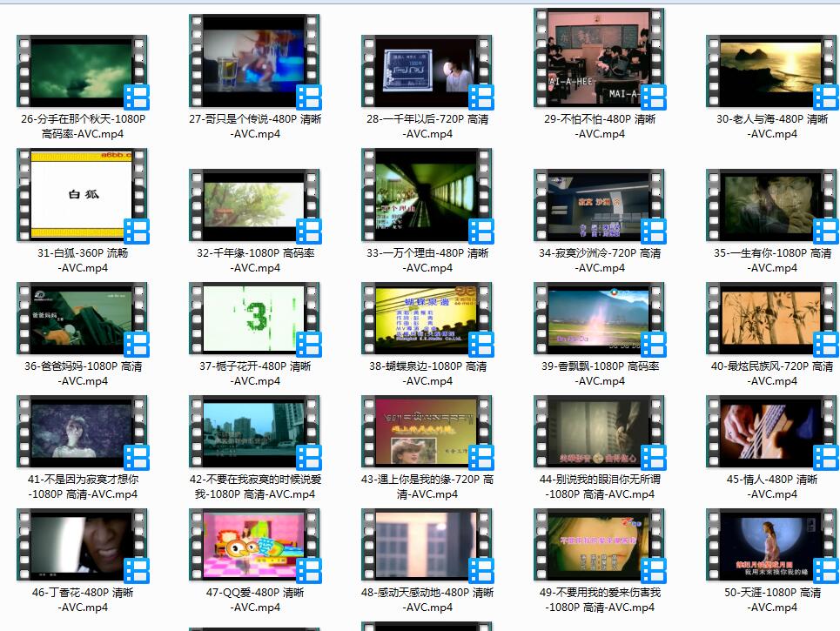Image resolution: width=840 pixels, height=631 pixels.
Task: Click the filename "31-白狐-360P 流畅-AVC.mp4"
Action: (83, 260)
